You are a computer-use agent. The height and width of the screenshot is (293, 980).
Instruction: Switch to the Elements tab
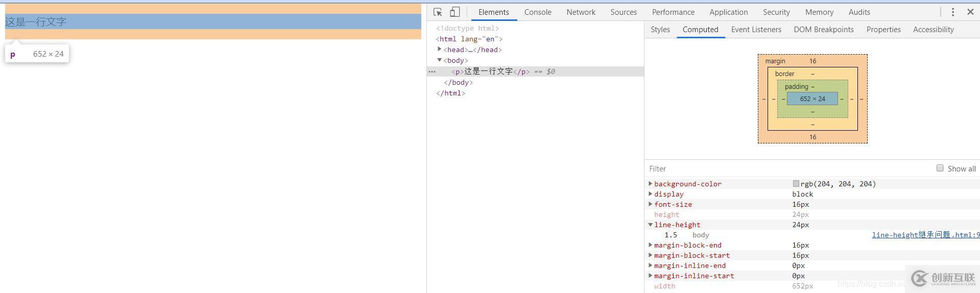(493, 12)
